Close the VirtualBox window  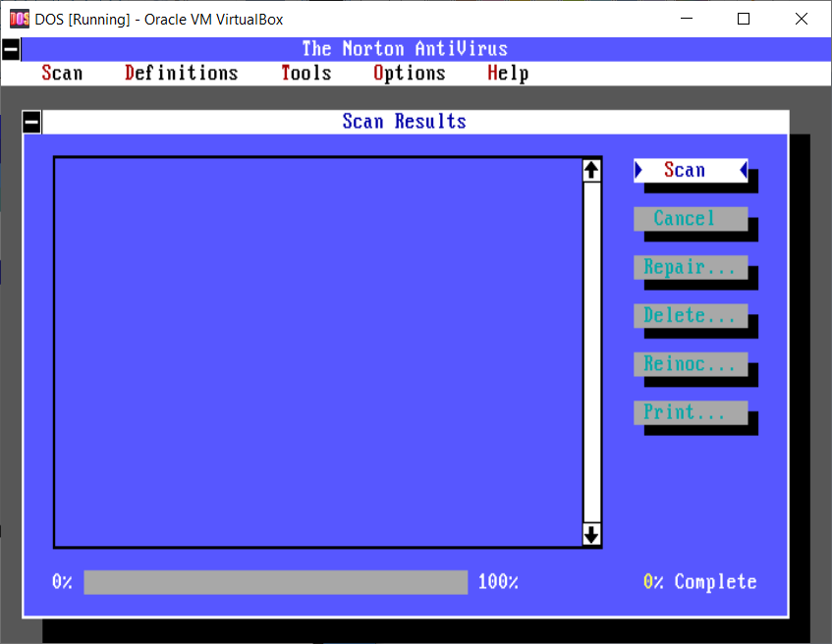802,19
